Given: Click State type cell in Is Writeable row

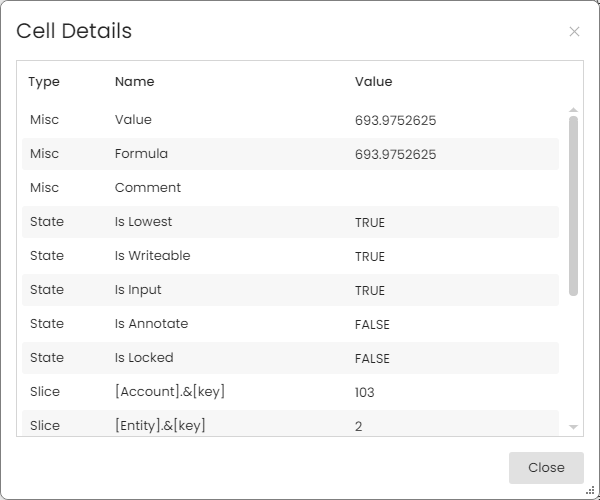Looking at the screenshot, I should [47, 256].
